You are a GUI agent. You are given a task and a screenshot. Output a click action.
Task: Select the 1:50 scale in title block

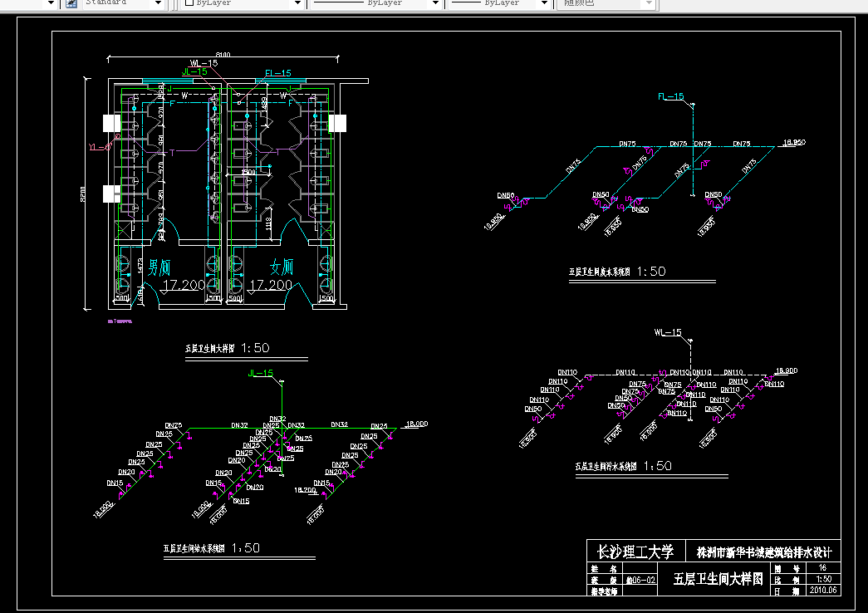click(824, 579)
